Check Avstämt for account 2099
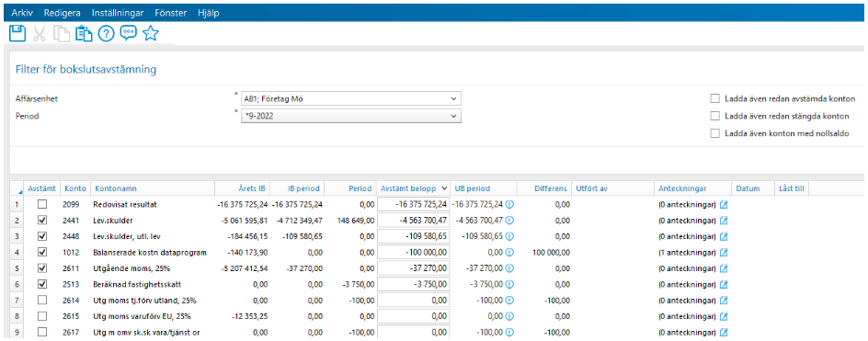The image size is (868, 341). 42,204
